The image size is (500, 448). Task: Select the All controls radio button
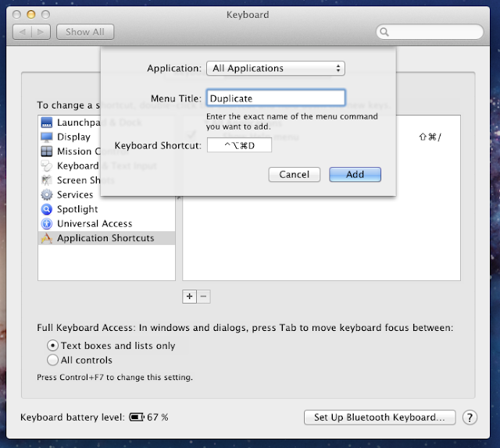point(52,360)
